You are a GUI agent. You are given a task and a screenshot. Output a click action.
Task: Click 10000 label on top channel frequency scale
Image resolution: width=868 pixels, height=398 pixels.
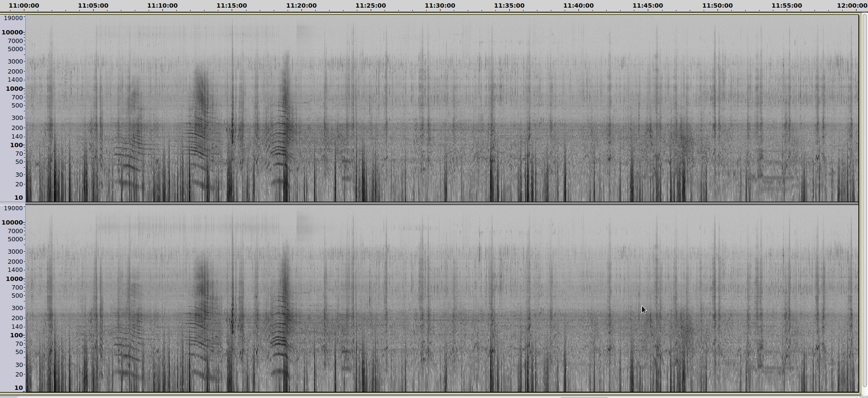coord(12,32)
